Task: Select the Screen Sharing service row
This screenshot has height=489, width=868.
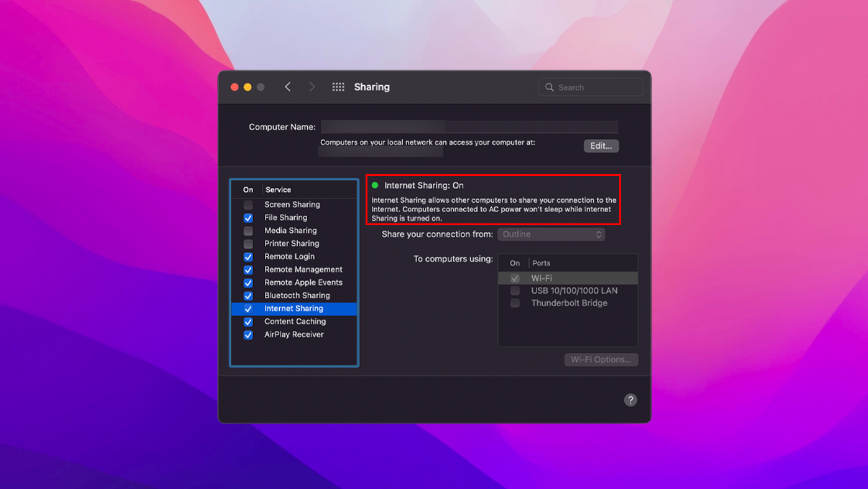Action: click(294, 205)
